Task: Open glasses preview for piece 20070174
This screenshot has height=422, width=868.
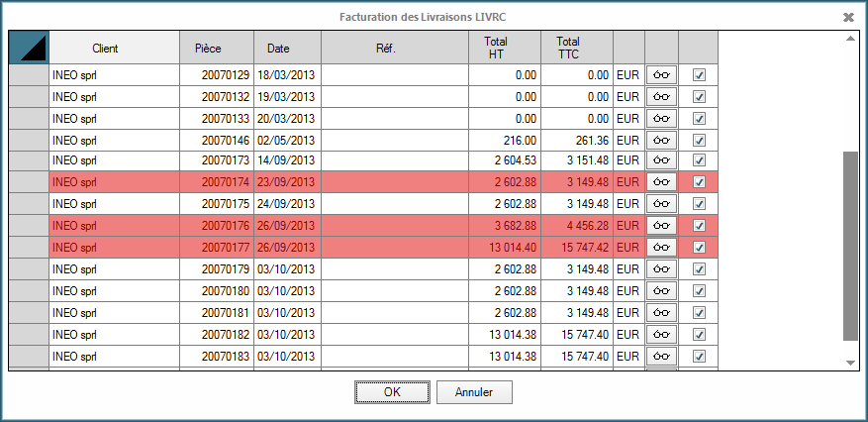Action: [x=661, y=182]
